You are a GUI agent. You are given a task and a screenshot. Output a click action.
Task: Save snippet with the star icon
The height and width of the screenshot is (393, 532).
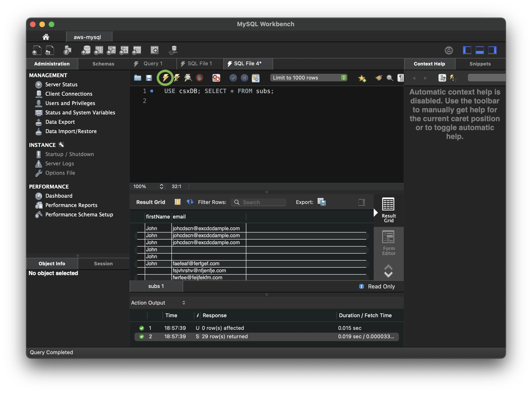(362, 78)
